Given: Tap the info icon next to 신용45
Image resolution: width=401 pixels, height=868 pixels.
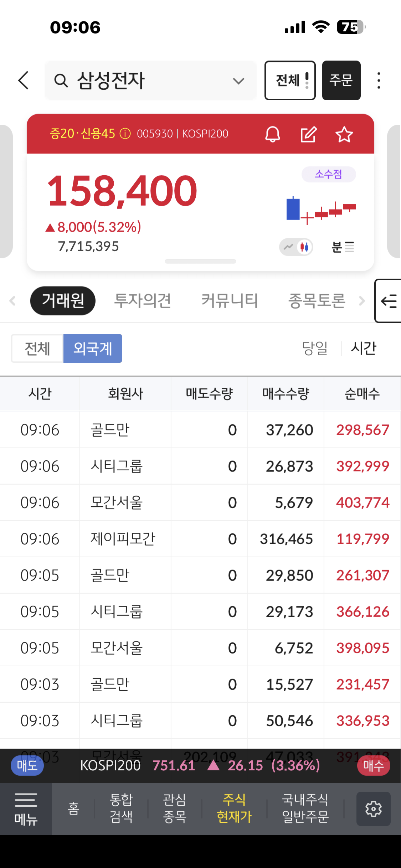Looking at the screenshot, I should (125, 134).
